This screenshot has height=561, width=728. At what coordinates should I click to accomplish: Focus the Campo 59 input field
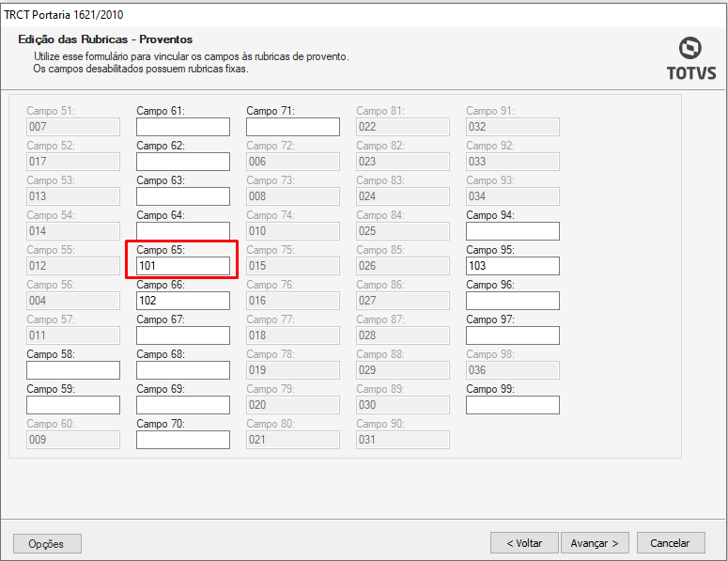73,405
